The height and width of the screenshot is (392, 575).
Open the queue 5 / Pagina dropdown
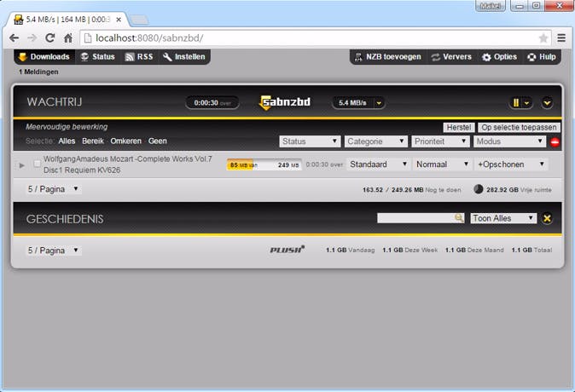pyautogui.click(x=54, y=189)
